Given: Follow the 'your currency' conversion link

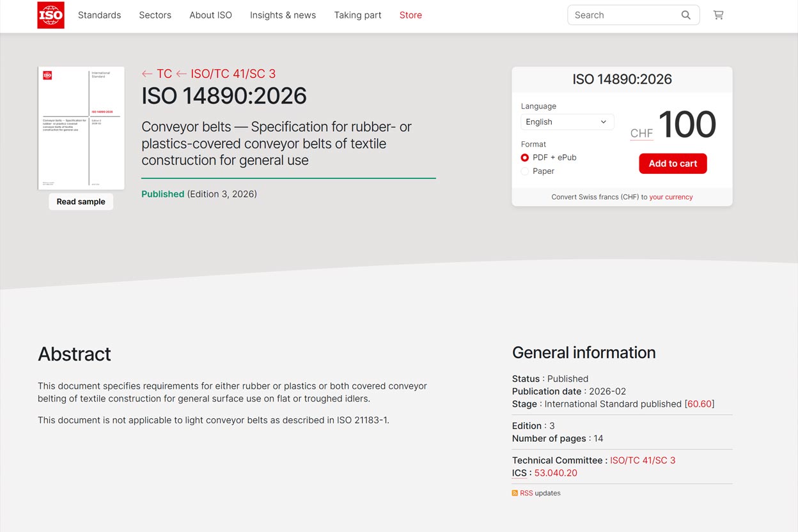Looking at the screenshot, I should pyautogui.click(x=671, y=197).
